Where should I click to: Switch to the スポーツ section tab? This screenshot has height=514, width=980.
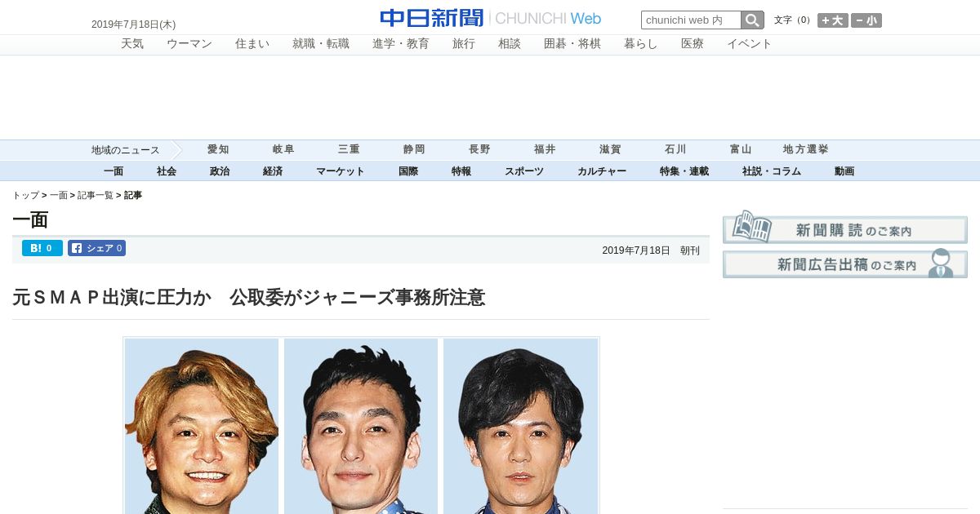(524, 171)
